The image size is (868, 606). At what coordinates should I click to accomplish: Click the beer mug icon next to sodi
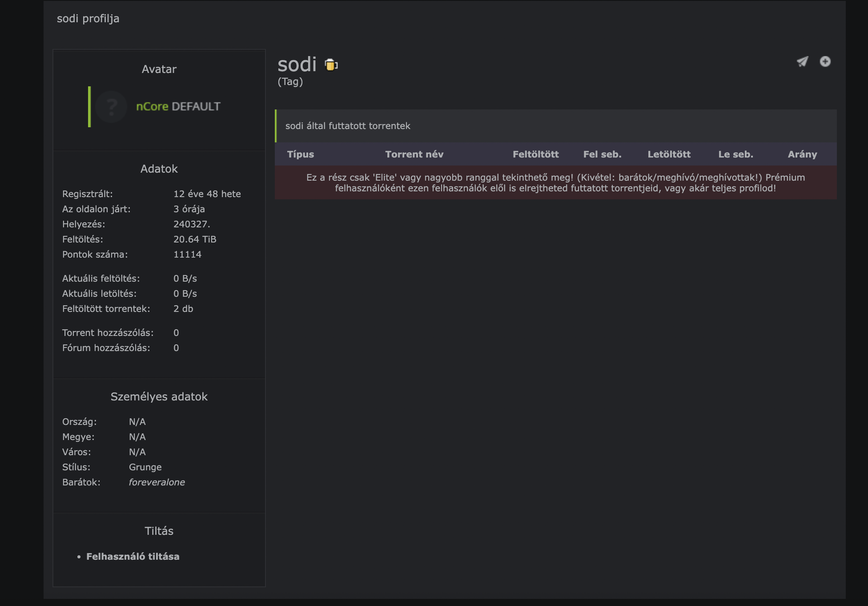(x=331, y=65)
